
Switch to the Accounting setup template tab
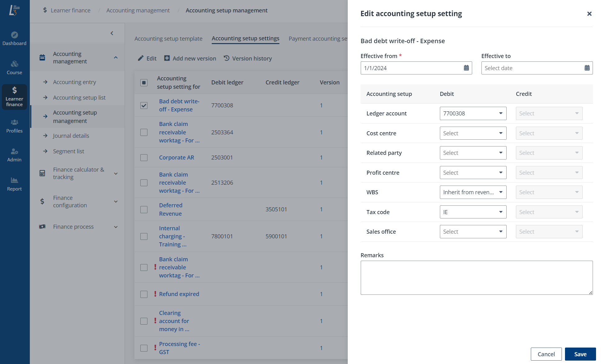[168, 38]
